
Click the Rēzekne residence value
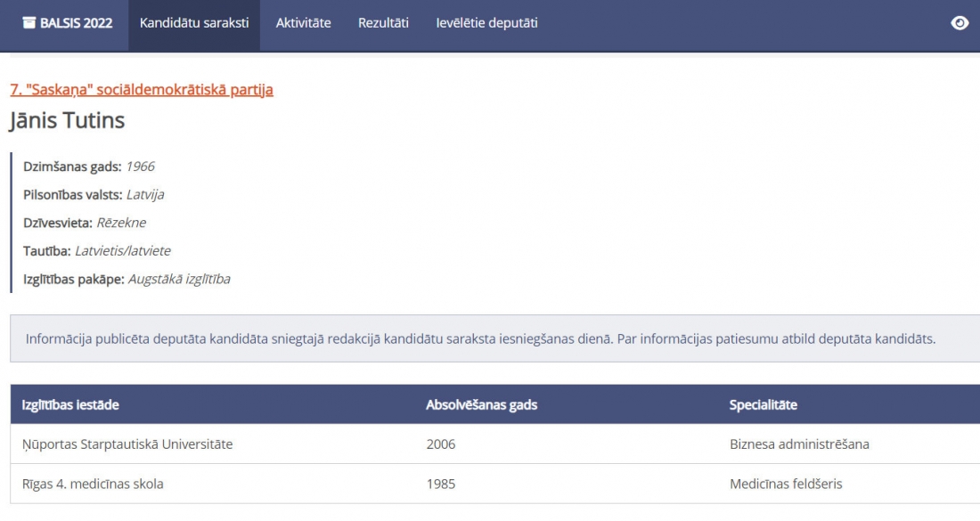click(x=121, y=223)
